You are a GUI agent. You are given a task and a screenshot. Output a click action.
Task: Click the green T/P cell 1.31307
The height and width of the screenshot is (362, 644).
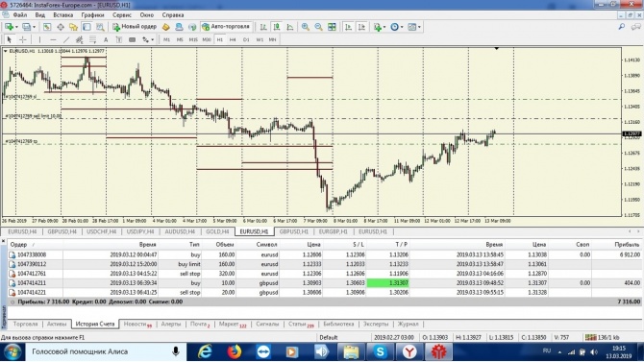pos(387,283)
